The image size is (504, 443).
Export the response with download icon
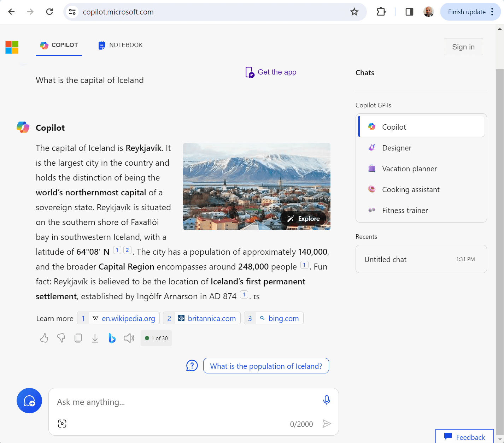(x=95, y=338)
